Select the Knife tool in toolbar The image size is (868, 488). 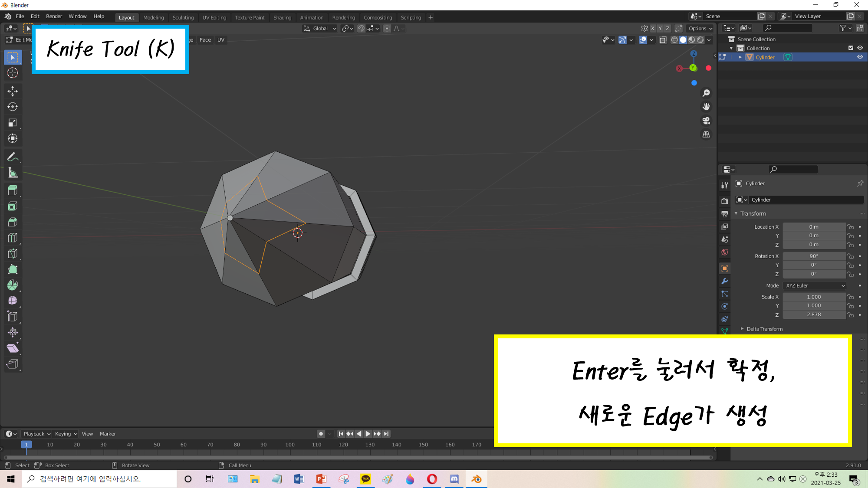(13, 254)
